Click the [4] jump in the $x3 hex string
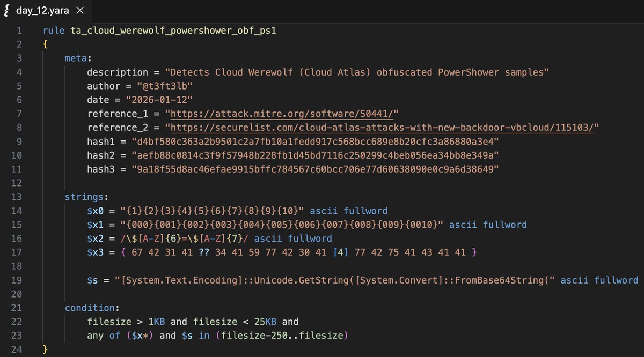Image resolution: width=644 pixels, height=357 pixels. [340, 252]
